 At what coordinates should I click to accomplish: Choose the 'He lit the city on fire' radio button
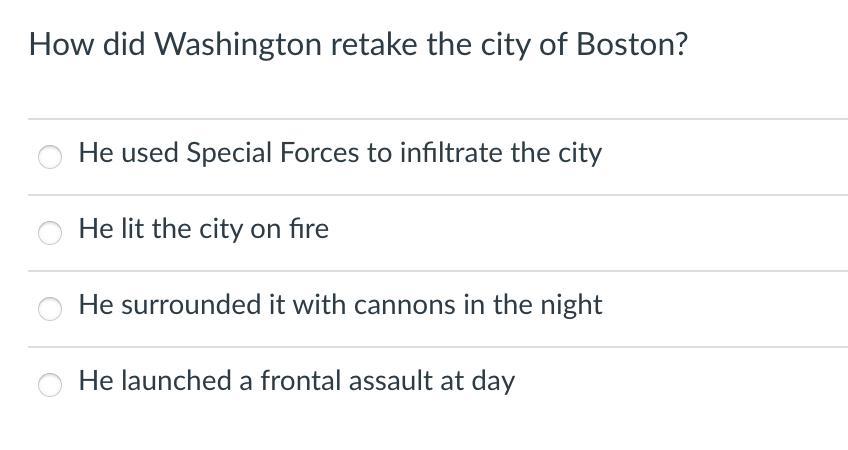[50, 233]
